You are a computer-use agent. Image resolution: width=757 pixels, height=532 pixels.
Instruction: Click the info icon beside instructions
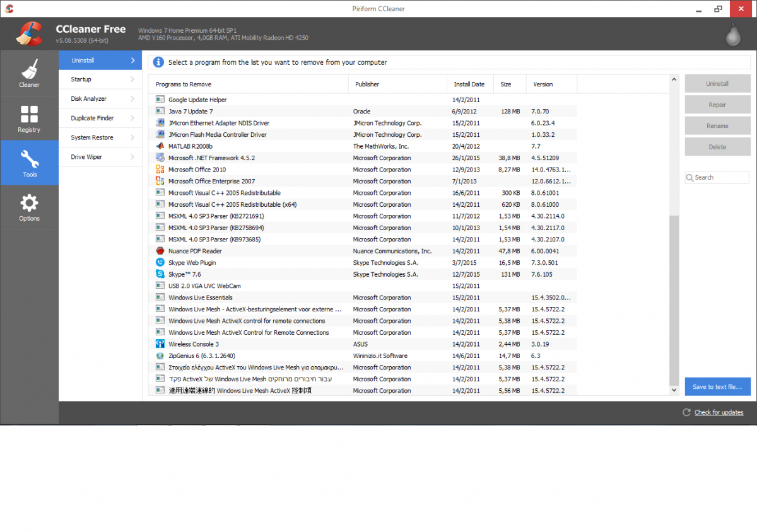(158, 62)
